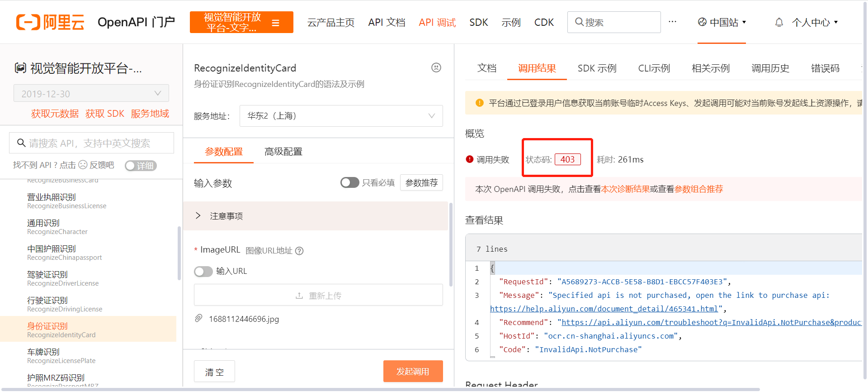Open API 调试 in the top navigation
868x392 pixels.
click(x=437, y=22)
